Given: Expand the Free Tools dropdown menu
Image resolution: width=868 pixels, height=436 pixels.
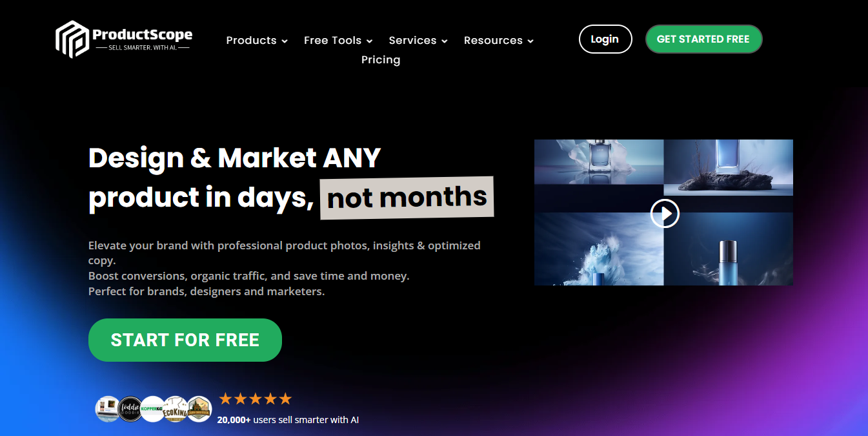Looking at the screenshot, I should pyautogui.click(x=338, y=40).
